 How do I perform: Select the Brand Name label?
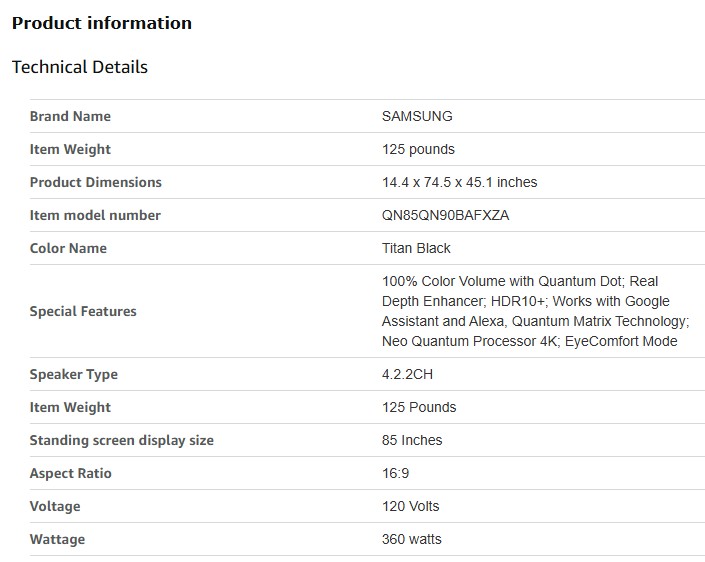70,116
